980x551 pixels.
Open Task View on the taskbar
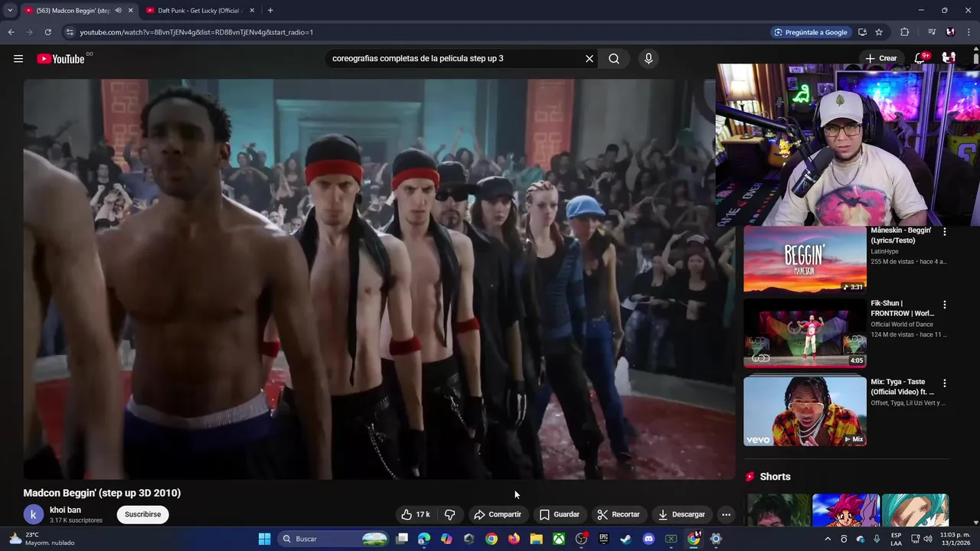point(402,539)
